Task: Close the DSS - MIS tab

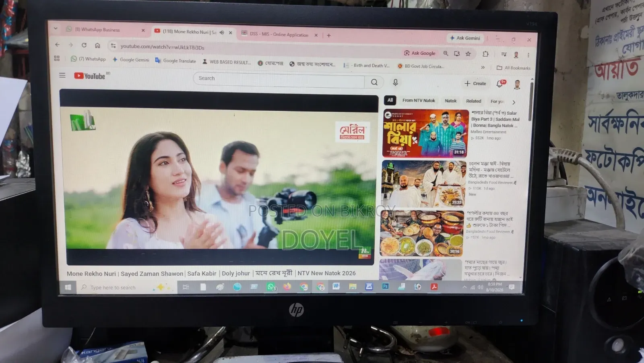Action: click(x=316, y=35)
